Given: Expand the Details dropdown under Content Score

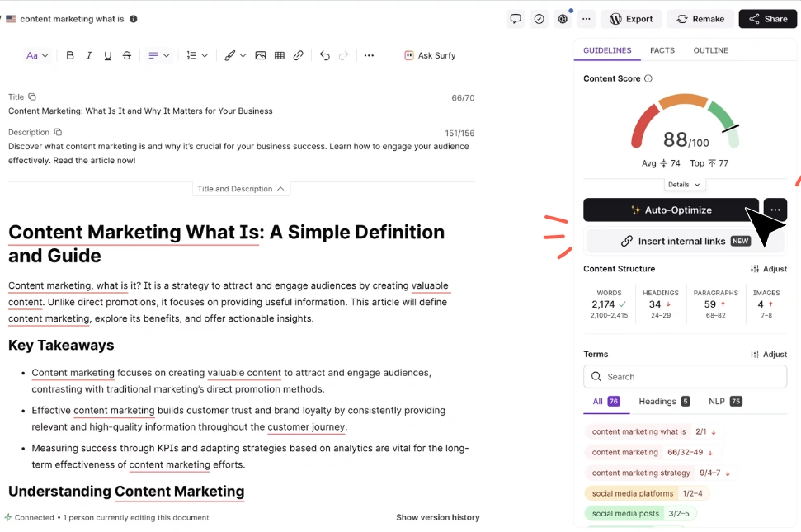Looking at the screenshot, I should [684, 184].
